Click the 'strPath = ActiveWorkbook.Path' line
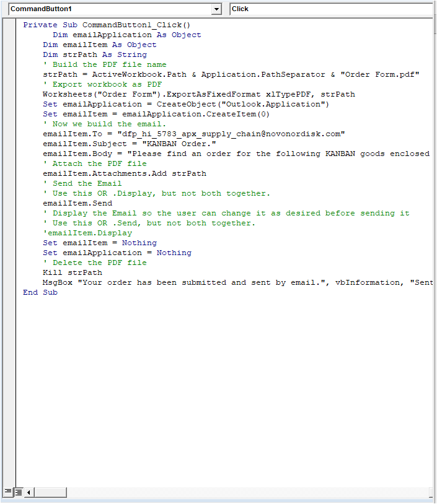Image resolution: width=437 pixels, height=504 pixels. pyautogui.click(x=231, y=74)
